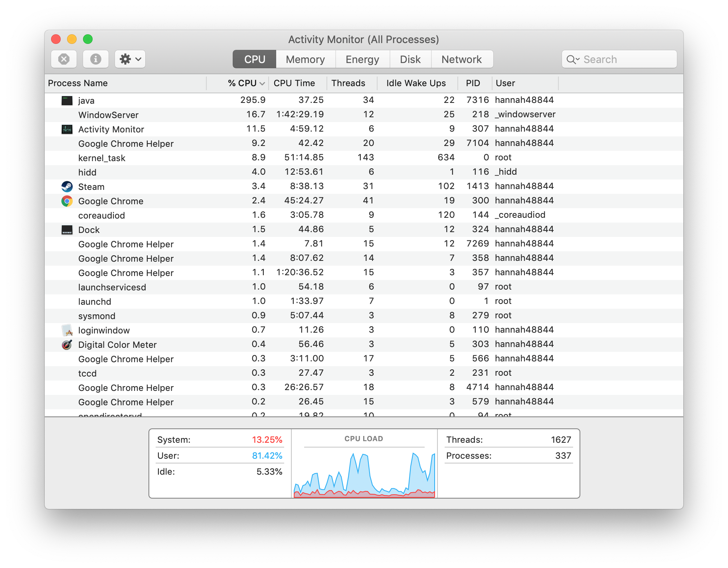Open the gear action menu
728x568 pixels.
pyautogui.click(x=130, y=59)
